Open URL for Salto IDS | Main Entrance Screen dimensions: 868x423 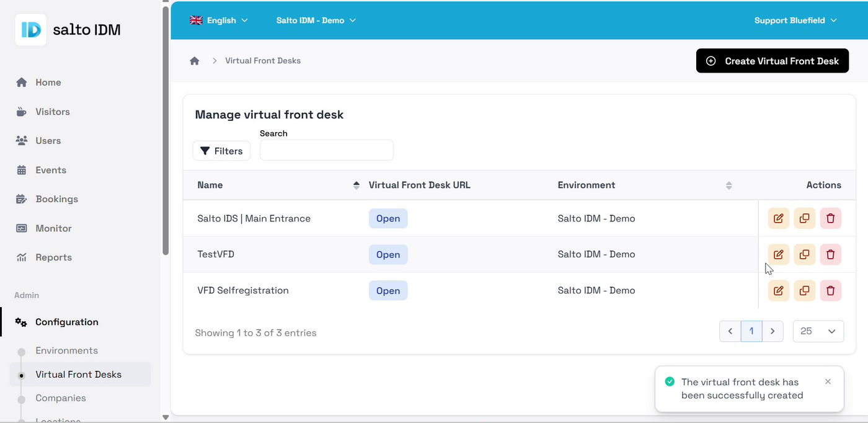pyautogui.click(x=388, y=218)
